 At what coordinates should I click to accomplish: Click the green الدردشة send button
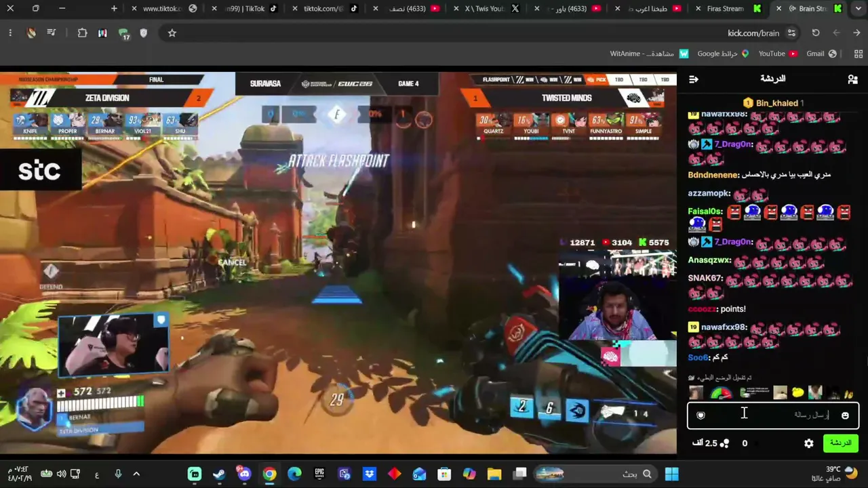[841, 443]
